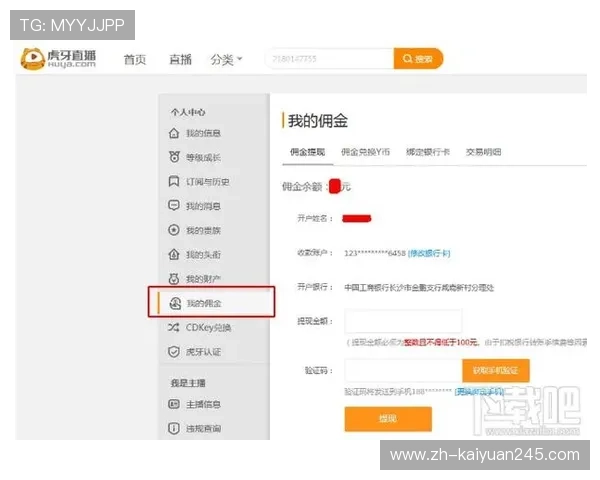Screen dimensions: 600x480
Task: Click the 个人中心 sidebar heading
Action: 188,112
